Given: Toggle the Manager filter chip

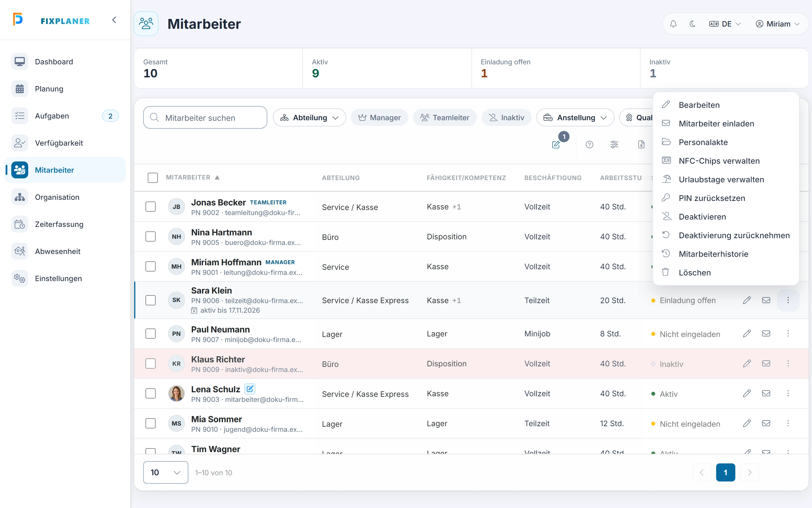Looking at the screenshot, I should pos(379,118).
